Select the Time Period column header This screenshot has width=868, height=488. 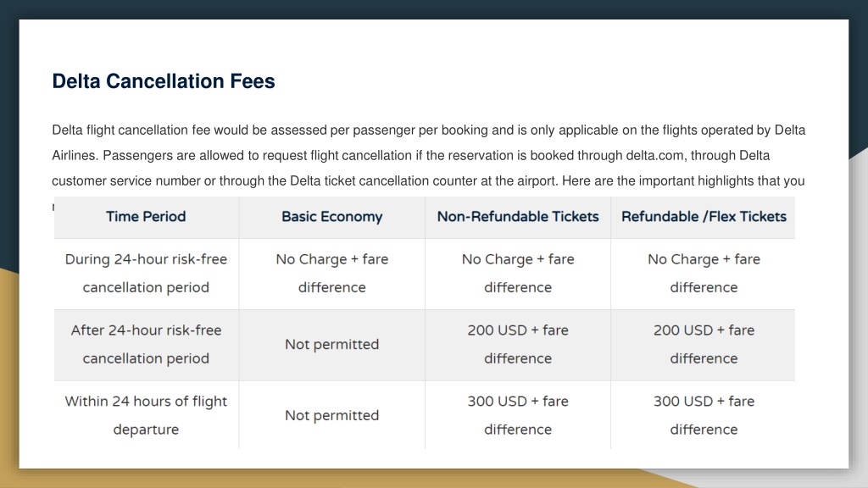coord(146,217)
